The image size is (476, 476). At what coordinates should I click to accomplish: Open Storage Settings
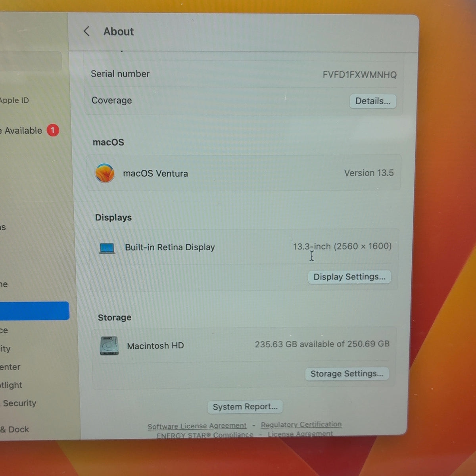[347, 374]
